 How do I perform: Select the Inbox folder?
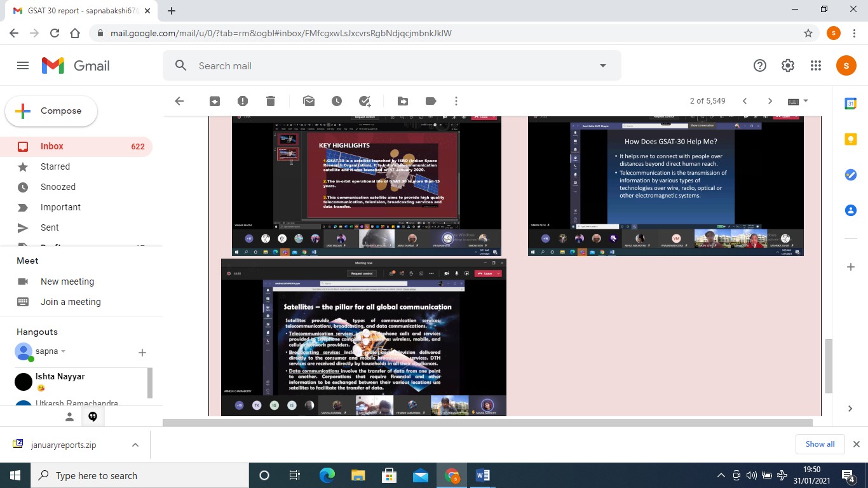coord(76,146)
